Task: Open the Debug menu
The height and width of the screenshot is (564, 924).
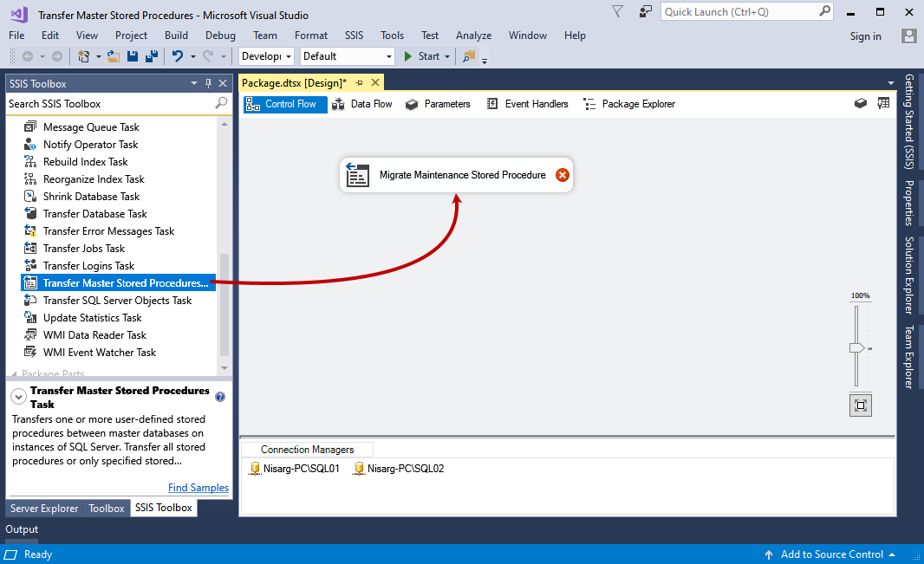Action: pyautogui.click(x=220, y=36)
